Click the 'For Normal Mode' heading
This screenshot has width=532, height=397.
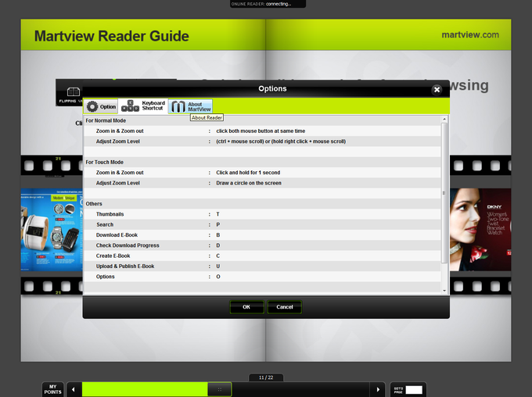(106, 120)
